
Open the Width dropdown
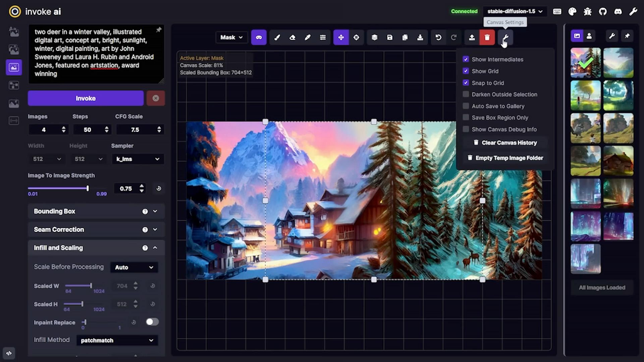(47, 159)
